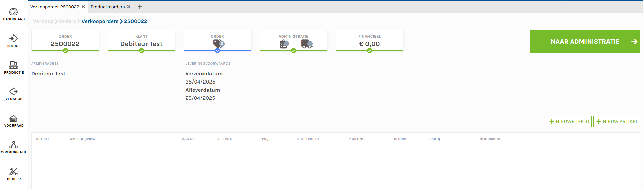Screen dimensions: 644x189
Task: Click the clipboard icon under Administratie
Action: tap(284, 44)
